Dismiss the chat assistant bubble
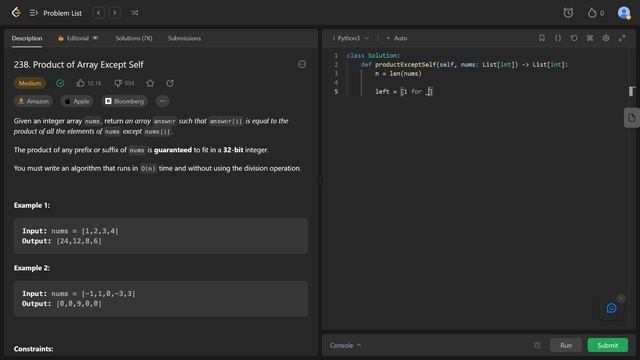640x360 pixels. click(x=621, y=299)
